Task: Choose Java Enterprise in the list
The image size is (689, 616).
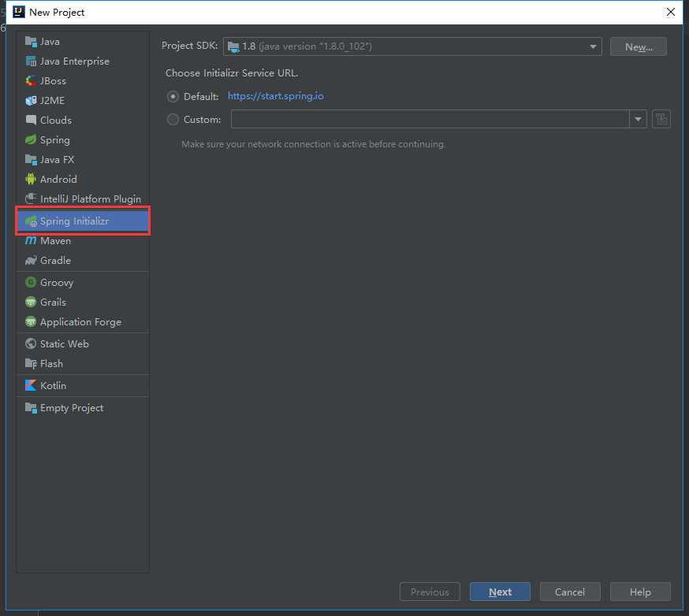Action: click(83, 61)
